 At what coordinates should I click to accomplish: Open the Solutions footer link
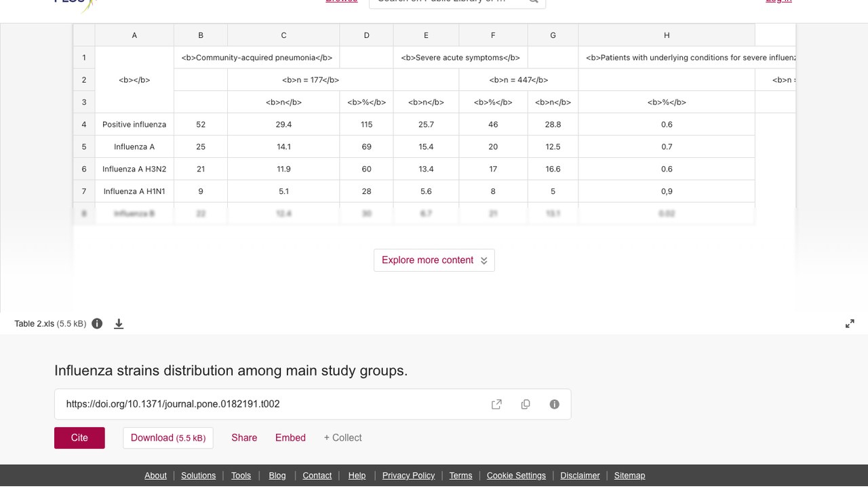[198, 476]
